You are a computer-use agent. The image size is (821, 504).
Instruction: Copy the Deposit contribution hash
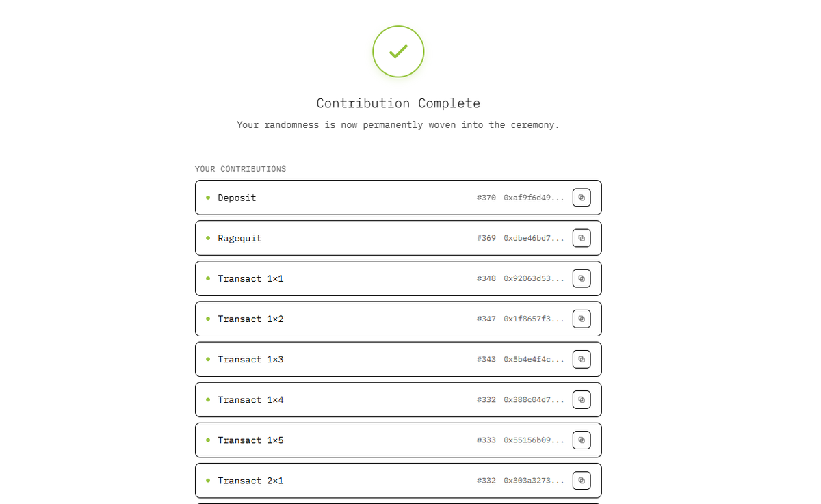pos(582,198)
